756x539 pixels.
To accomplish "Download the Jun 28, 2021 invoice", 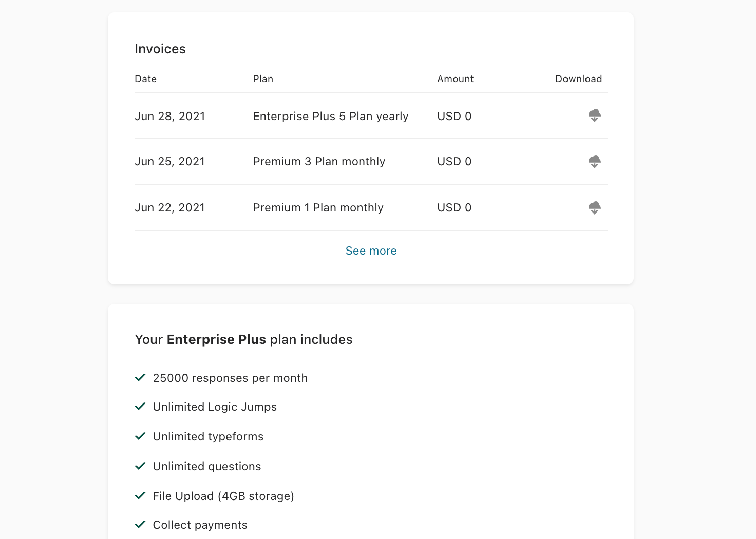I will coord(594,115).
